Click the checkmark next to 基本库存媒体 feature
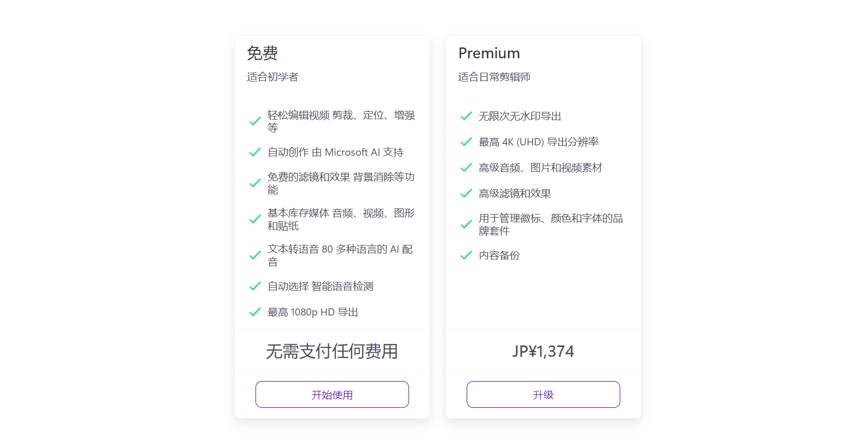The width and height of the screenshot is (868, 446). [x=254, y=219]
